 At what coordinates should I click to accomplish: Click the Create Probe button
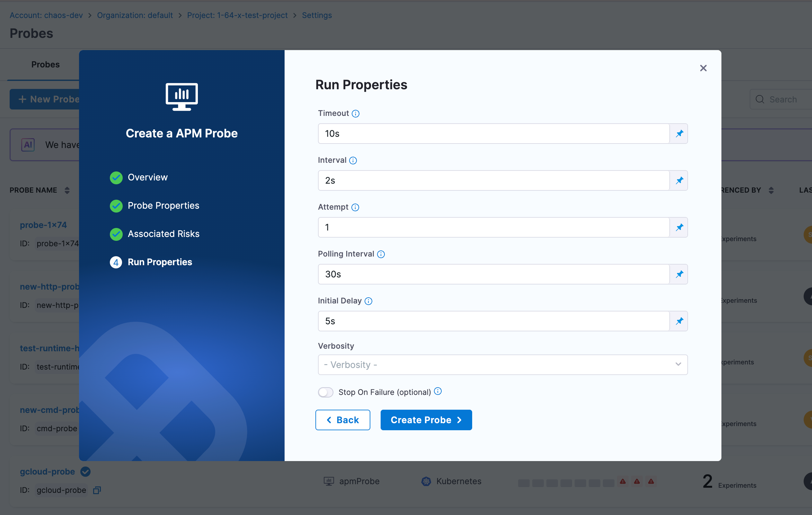tap(426, 420)
